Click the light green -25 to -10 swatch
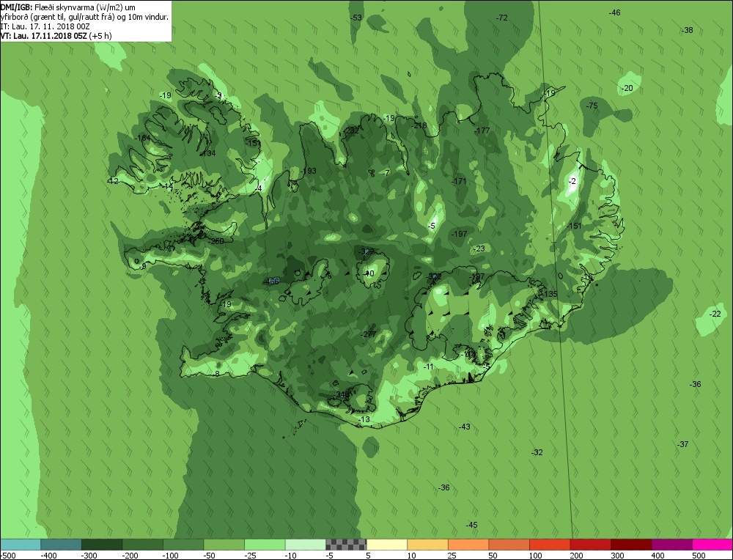The image size is (733, 560). coord(264,545)
